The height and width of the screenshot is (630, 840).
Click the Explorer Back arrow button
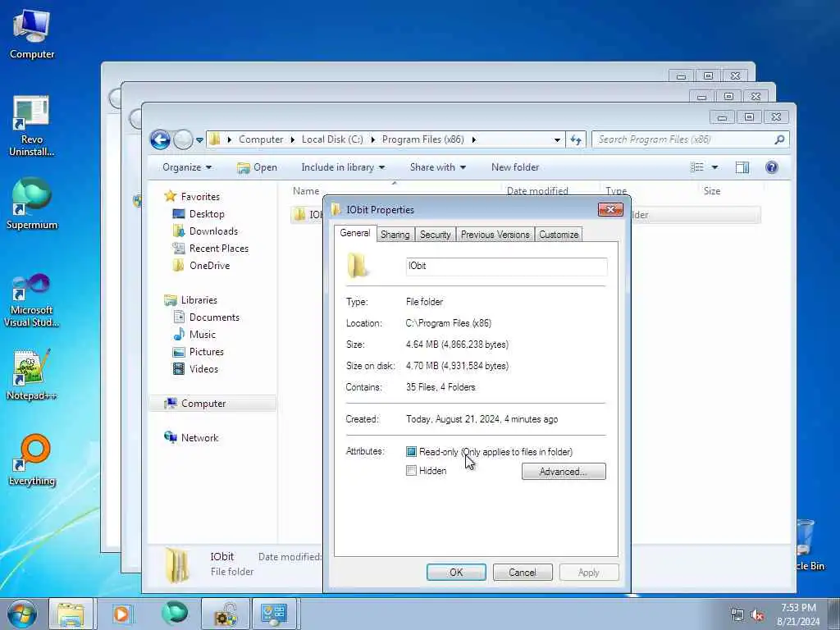[x=160, y=139]
